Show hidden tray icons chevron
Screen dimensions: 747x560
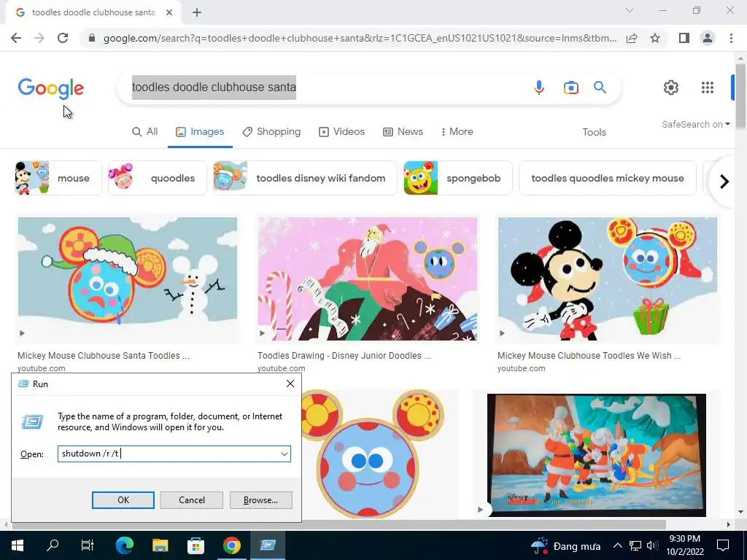[617, 545]
